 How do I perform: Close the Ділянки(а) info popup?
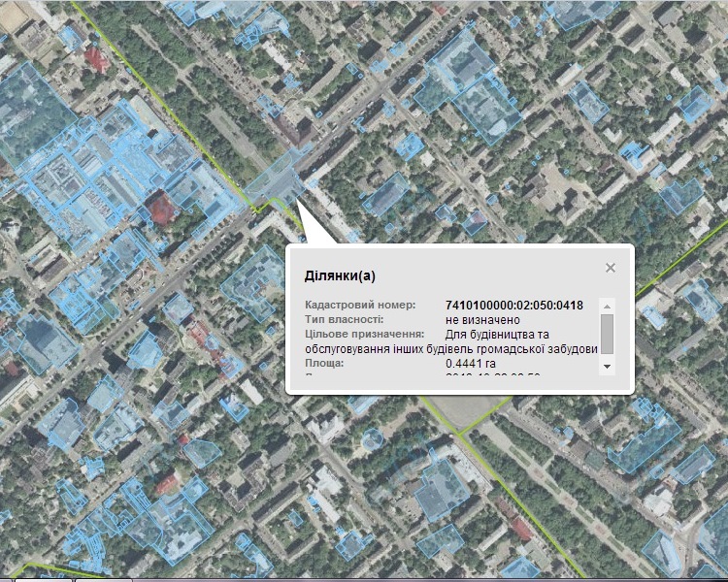point(610,268)
